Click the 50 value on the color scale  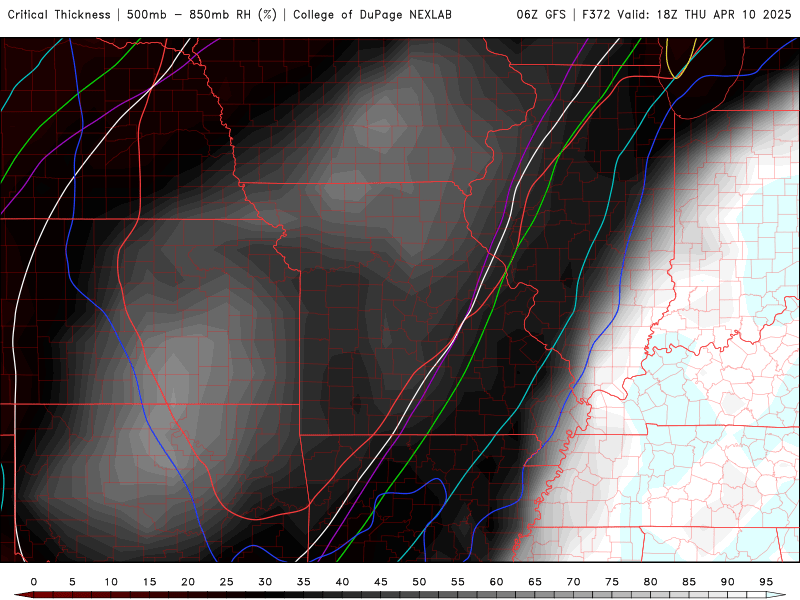(x=419, y=582)
